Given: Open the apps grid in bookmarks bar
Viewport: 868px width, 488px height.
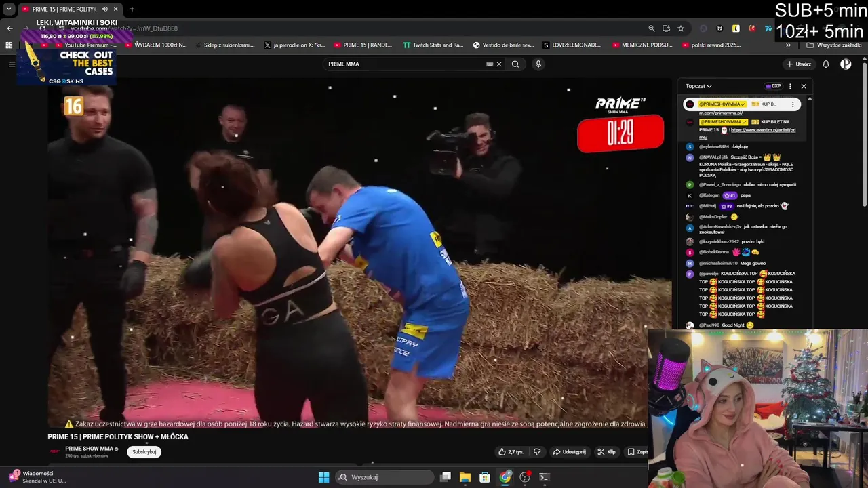Looking at the screenshot, I should (x=9, y=45).
